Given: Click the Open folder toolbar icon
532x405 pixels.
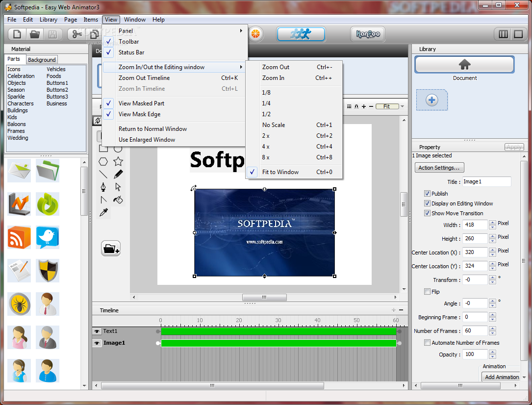Looking at the screenshot, I should pyautogui.click(x=35, y=34).
